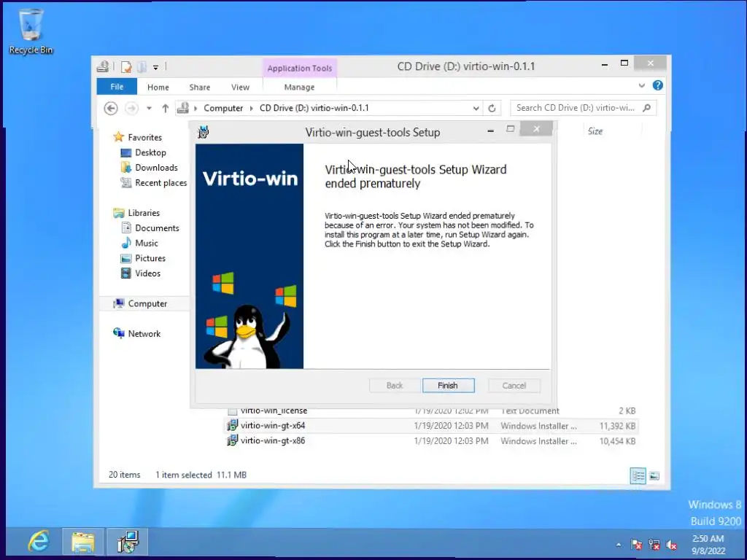
Task: Open Videos library
Action: coord(147,273)
